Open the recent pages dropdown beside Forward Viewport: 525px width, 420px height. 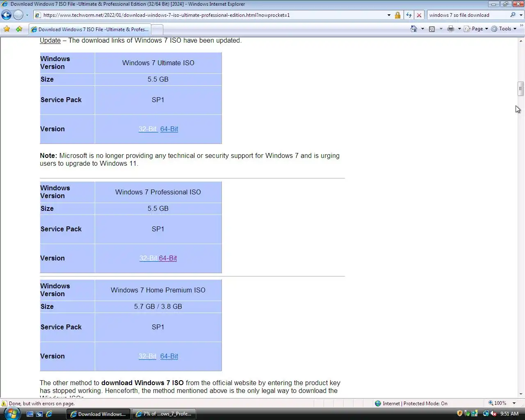[27, 15]
